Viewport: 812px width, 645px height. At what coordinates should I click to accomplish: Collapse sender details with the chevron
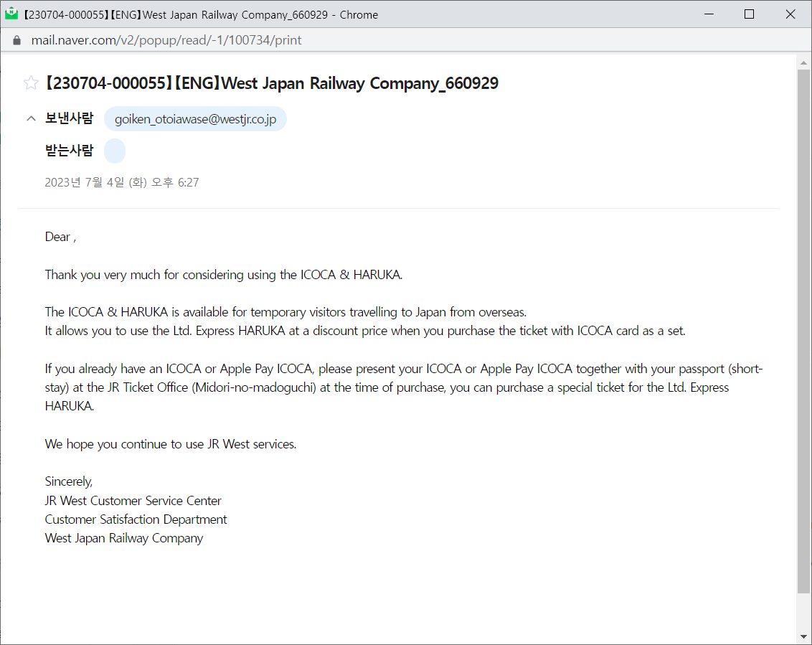31,118
